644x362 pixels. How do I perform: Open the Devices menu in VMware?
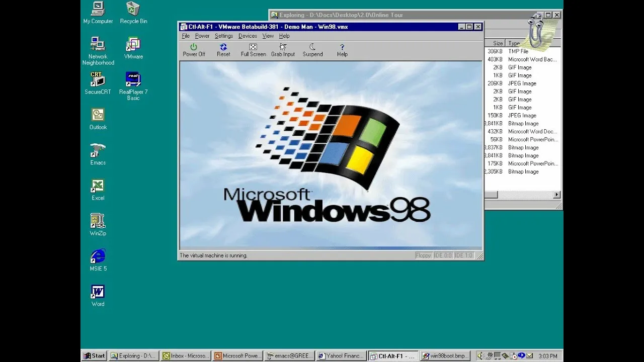click(x=248, y=36)
